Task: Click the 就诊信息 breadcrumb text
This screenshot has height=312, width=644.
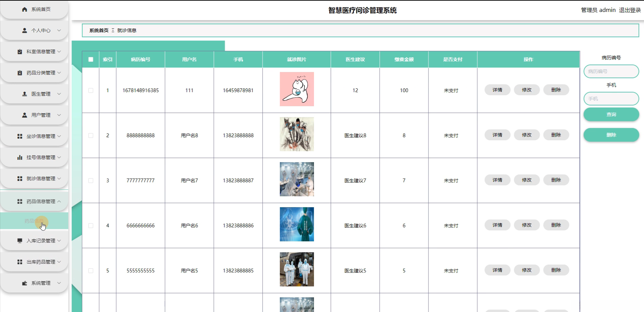Action: point(127,30)
